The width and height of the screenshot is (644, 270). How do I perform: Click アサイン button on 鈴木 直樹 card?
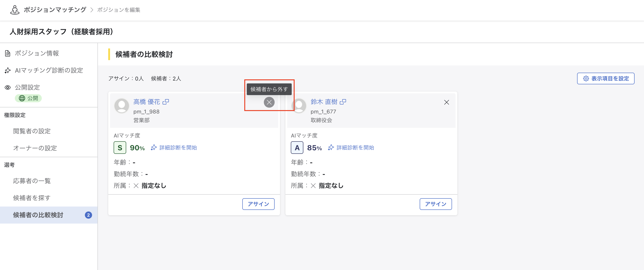pyautogui.click(x=435, y=204)
